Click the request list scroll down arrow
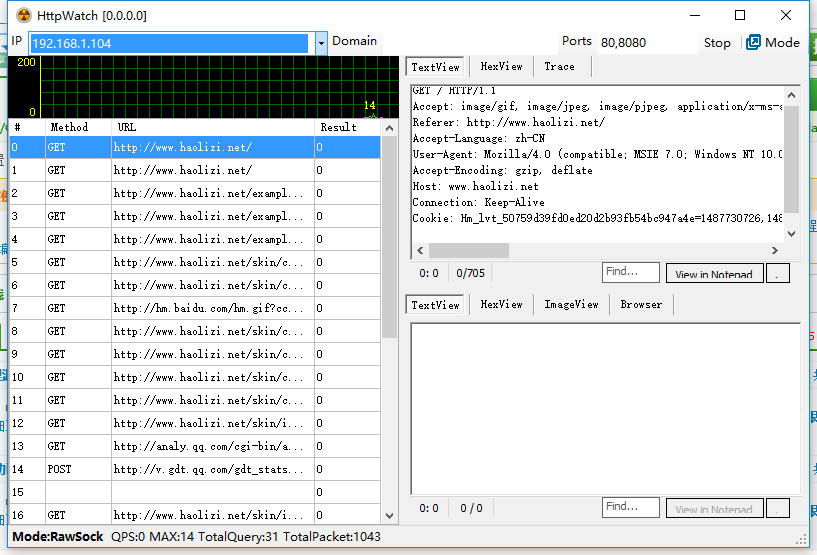 [389, 516]
